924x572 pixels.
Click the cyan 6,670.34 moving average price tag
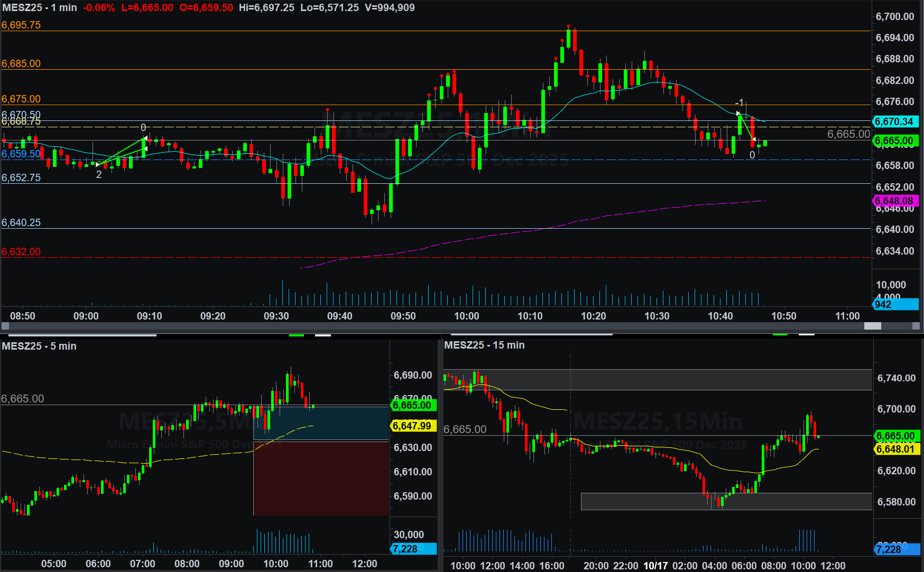click(x=895, y=122)
